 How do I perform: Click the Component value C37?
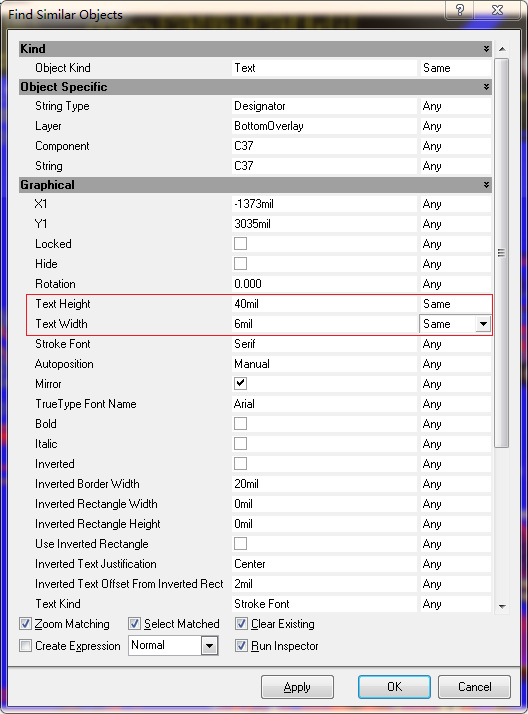click(324, 146)
